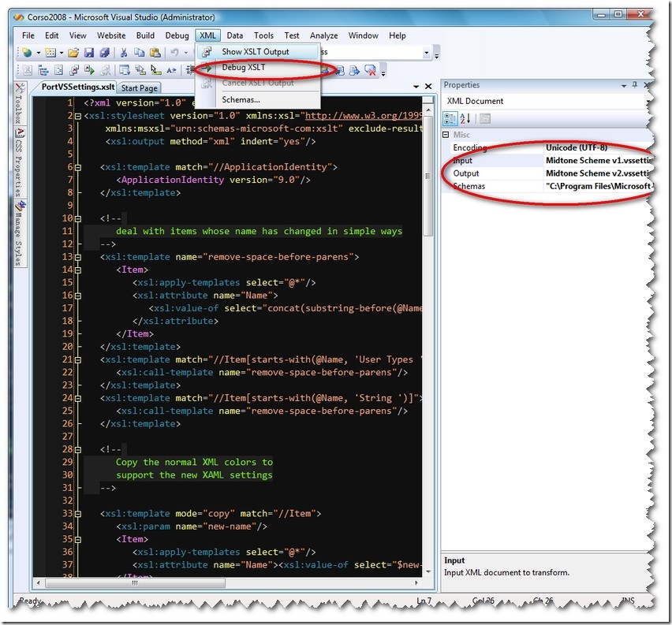
Task: Follow the http://www.w3.org/1999 namespace link
Action: (x=364, y=116)
